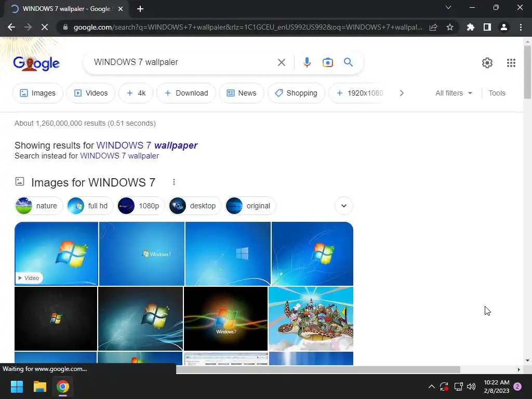The image size is (532, 399).
Task: Toggle the Chrome side panel
Action: click(x=487, y=27)
